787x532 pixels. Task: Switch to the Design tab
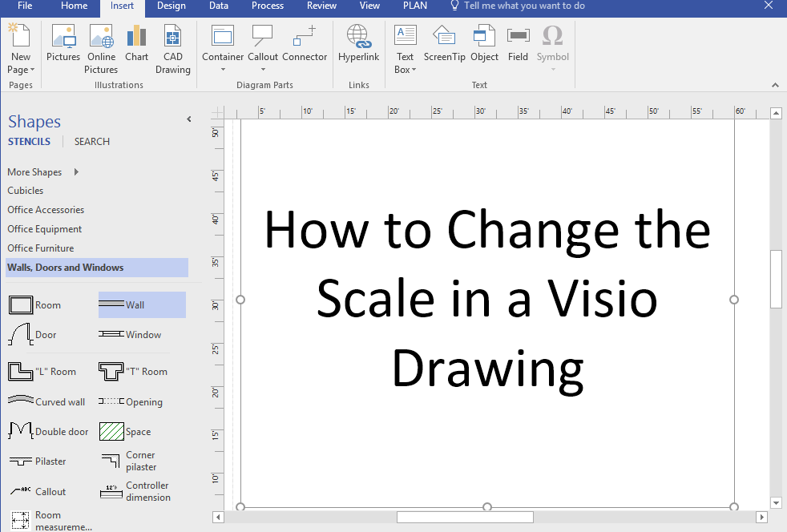coord(171,6)
